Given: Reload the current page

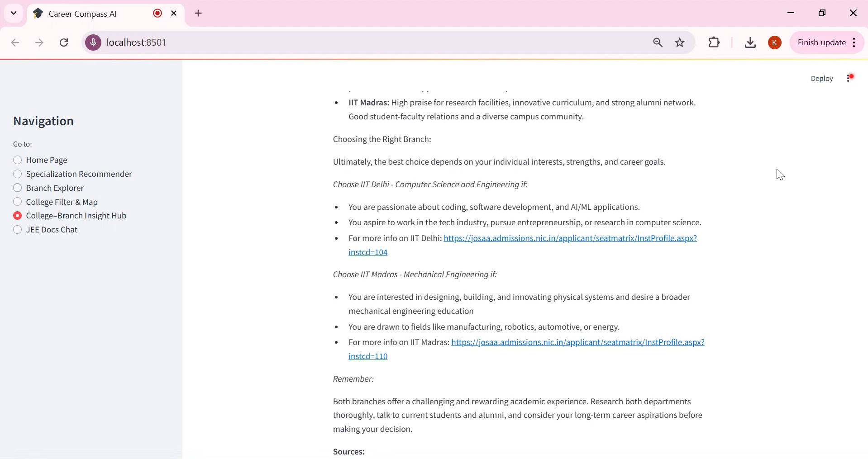Looking at the screenshot, I should coord(64,43).
